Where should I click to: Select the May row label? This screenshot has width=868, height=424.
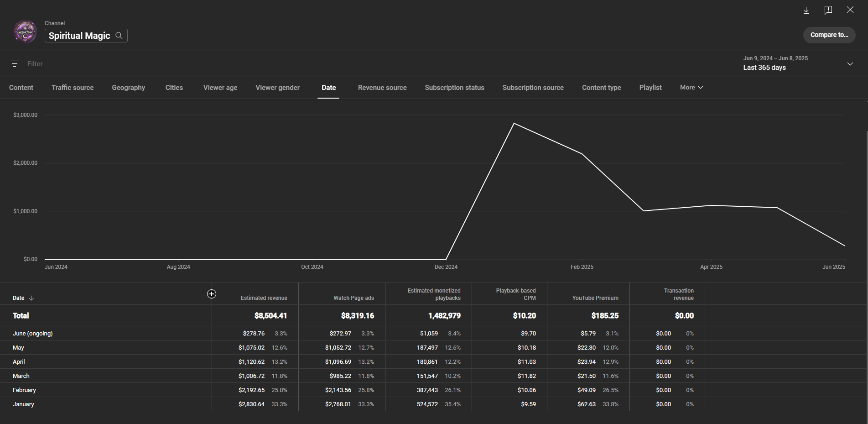(x=18, y=348)
